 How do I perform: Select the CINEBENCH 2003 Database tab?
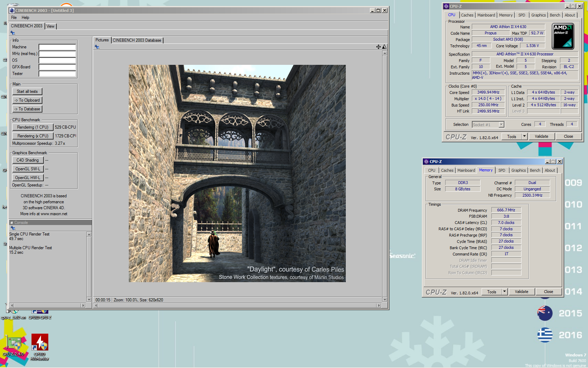point(137,40)
